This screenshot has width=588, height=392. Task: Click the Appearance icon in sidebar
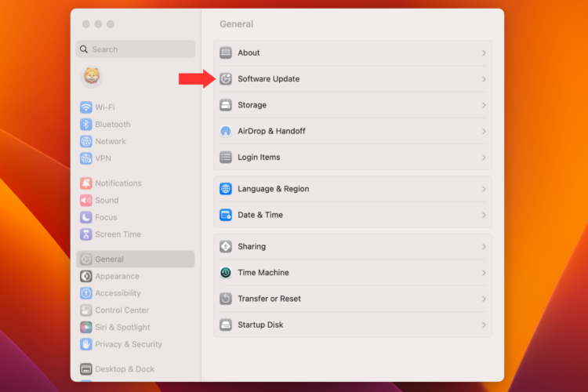[86, 276]
